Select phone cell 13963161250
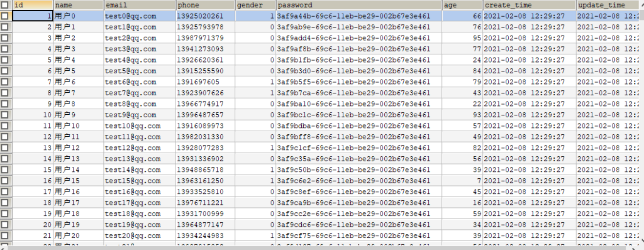The image size is (644, 250). (206, 181)
